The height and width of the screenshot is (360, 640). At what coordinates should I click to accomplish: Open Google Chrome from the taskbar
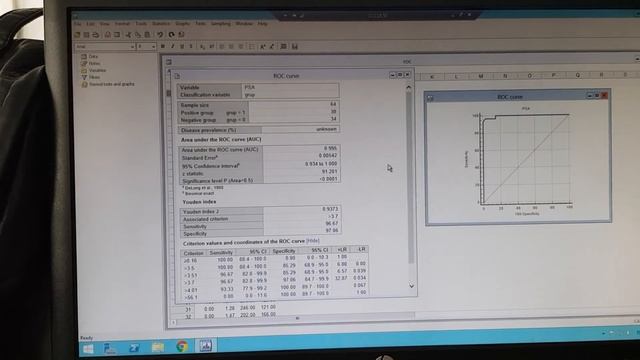pos(182,347)
